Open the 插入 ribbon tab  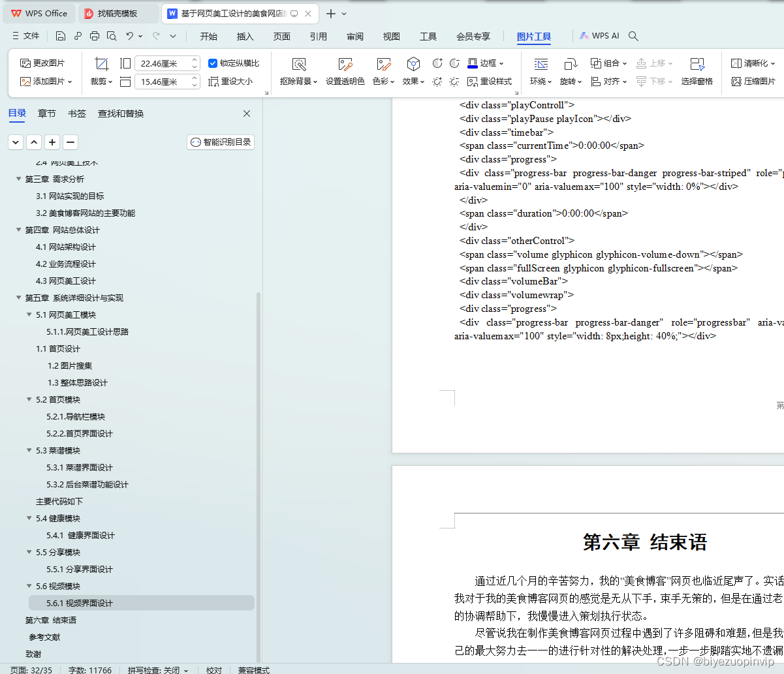245,37
